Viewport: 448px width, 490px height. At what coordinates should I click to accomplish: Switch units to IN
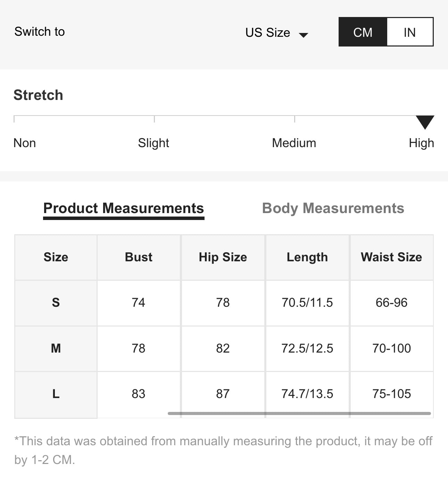(409, 32)
